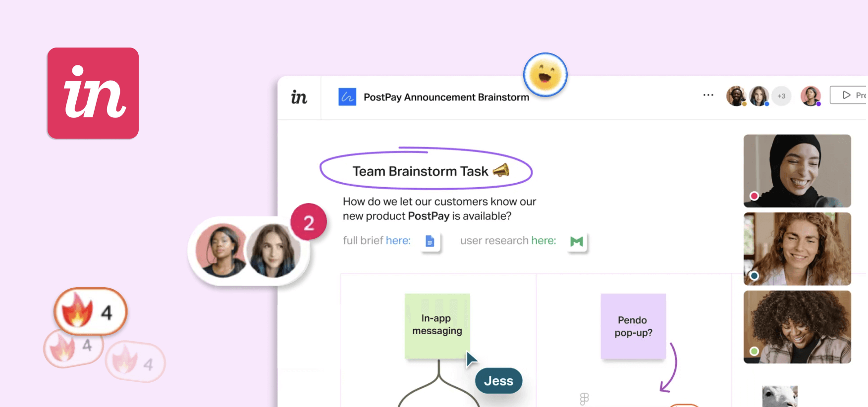Open the three-dot more options menu
Screen dimensions: 868x407
[708, 95]
